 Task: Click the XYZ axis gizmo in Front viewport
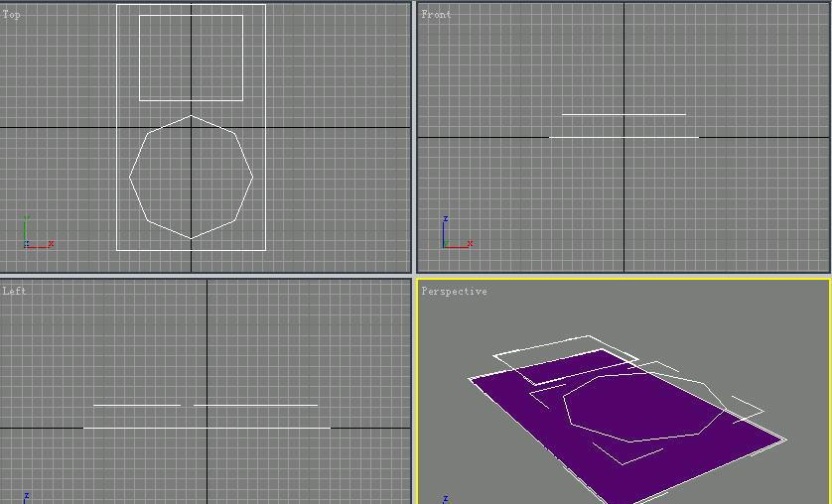[x=456, y=233]
